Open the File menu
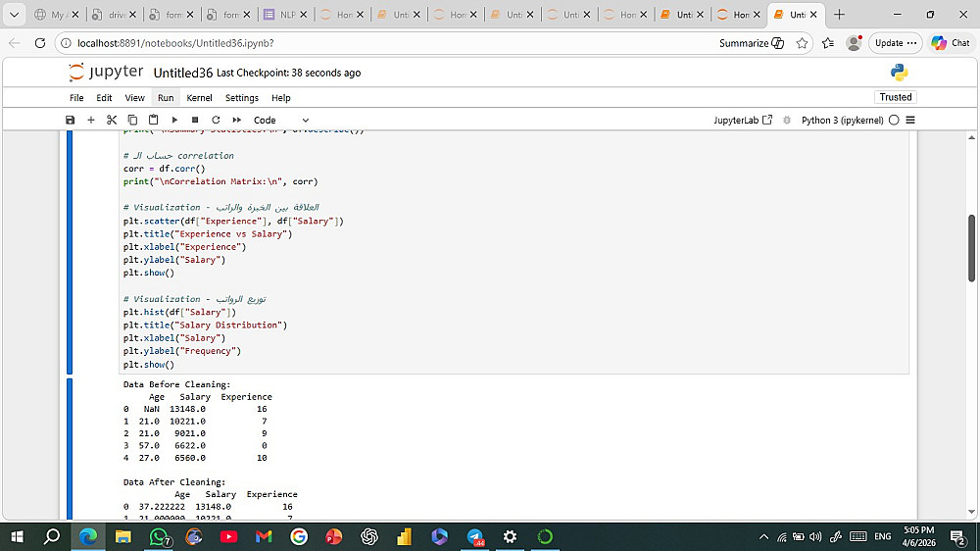The image size is (980, 551). pyautogui.click(x=76, y=98)
